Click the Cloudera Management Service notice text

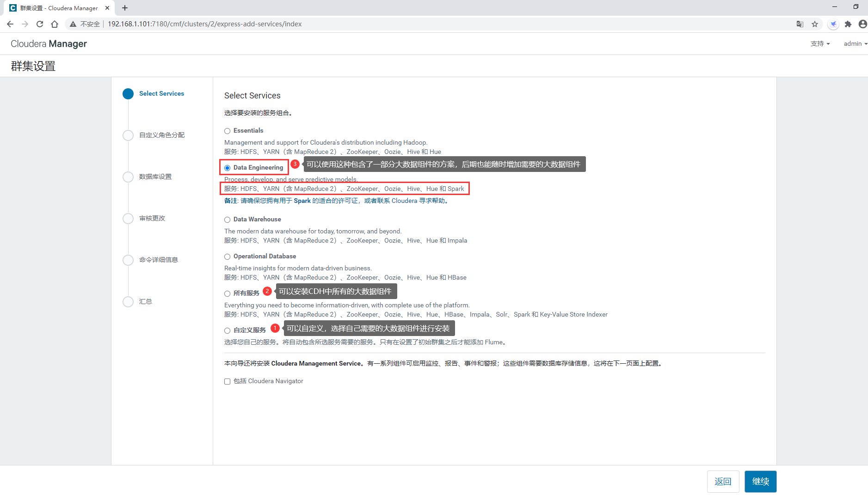click(444, 363)
